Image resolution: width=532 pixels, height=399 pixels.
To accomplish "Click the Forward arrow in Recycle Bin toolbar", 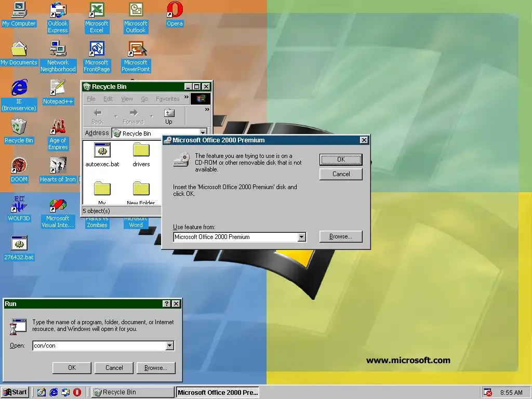I will point(134,116).
